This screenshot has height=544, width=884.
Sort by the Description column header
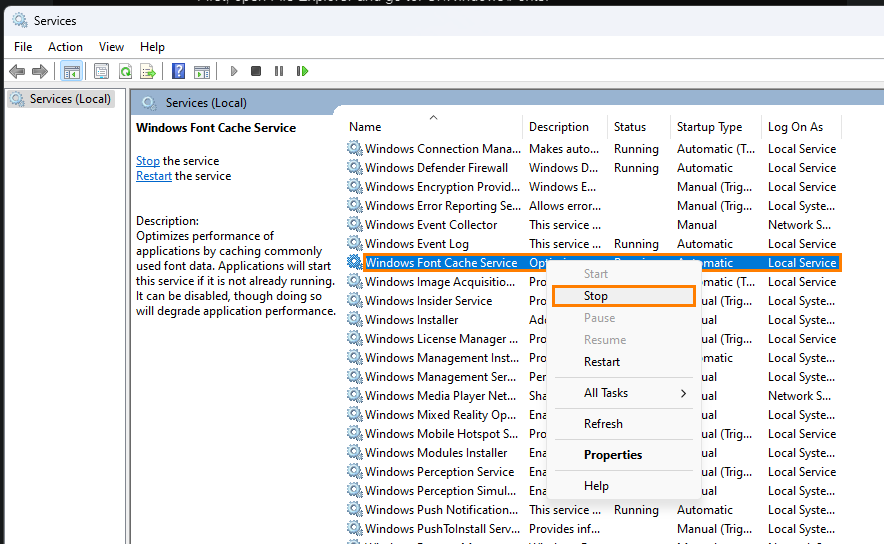click(559, 127)
